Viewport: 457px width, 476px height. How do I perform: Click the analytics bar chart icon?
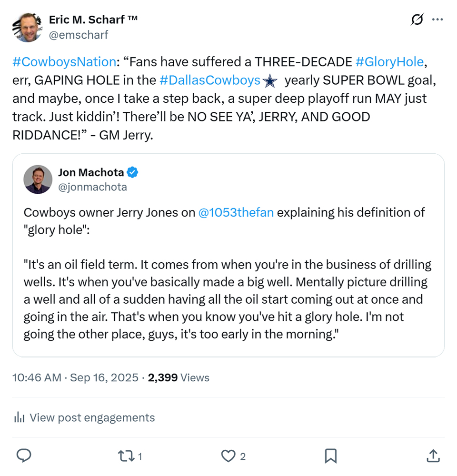tap(20, 418)
